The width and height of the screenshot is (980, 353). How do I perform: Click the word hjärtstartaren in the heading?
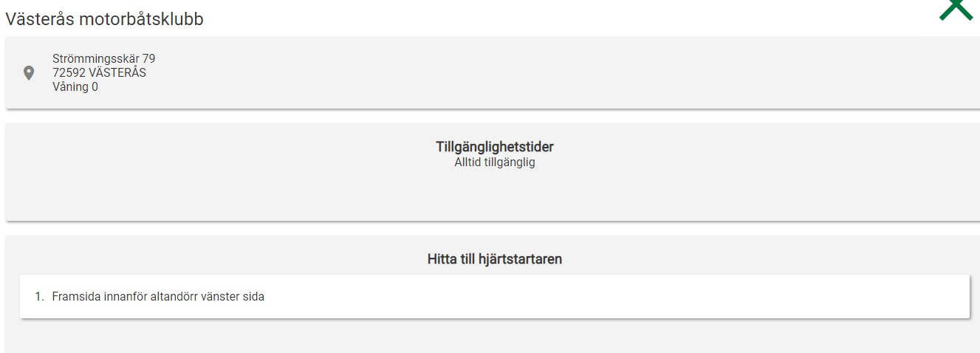(524, 259)
